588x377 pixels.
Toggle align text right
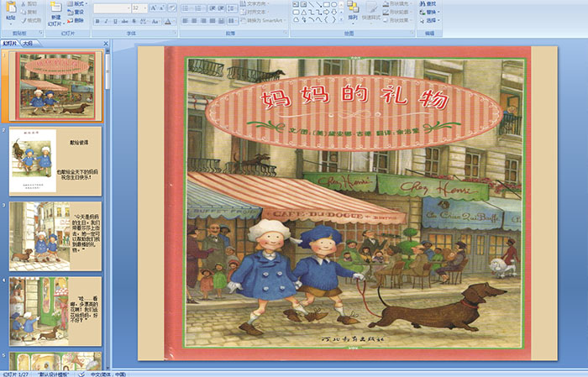[203, 21]
